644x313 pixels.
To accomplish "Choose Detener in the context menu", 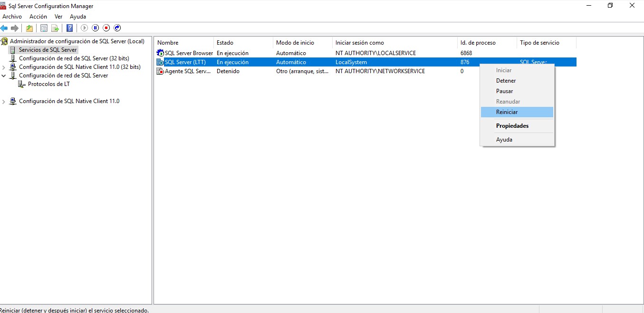I will [x=517, y=81].
